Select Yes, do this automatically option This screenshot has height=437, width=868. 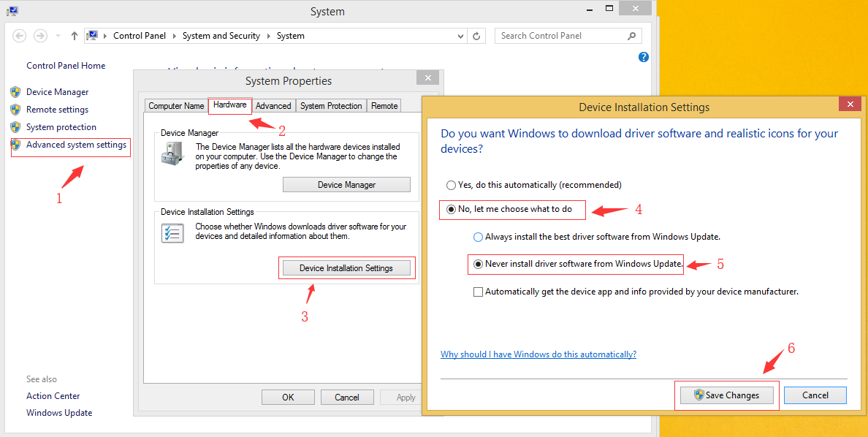(x=534, y=185)
